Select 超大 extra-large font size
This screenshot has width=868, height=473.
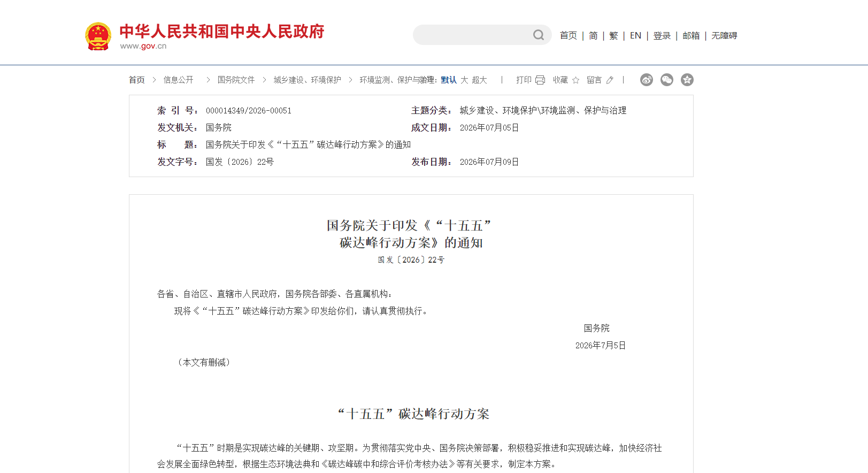[x=479, y=80]
